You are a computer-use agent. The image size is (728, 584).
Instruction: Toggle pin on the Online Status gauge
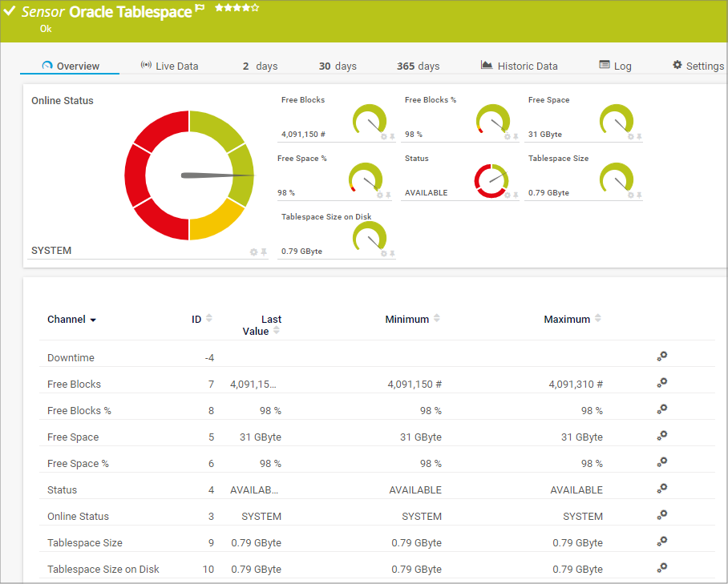pos(263,252)
